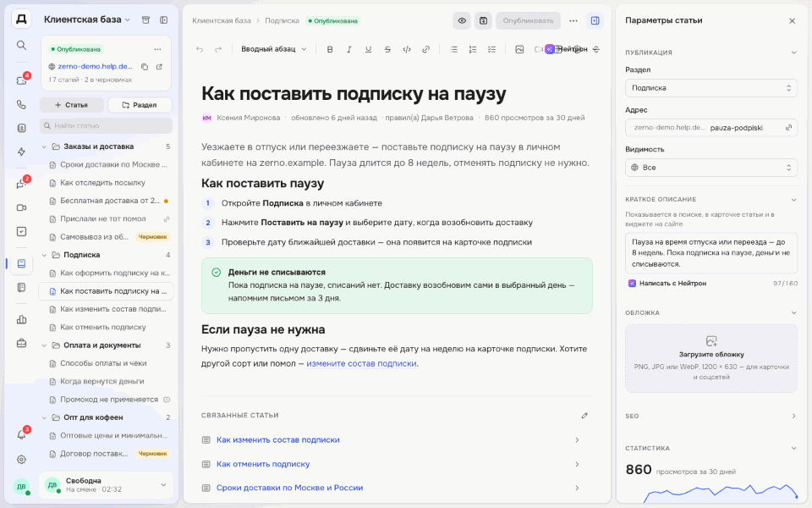Viewport: 812px width, 508px height.
Task: Apply strikethrough formatting
Action: [387, 49]
